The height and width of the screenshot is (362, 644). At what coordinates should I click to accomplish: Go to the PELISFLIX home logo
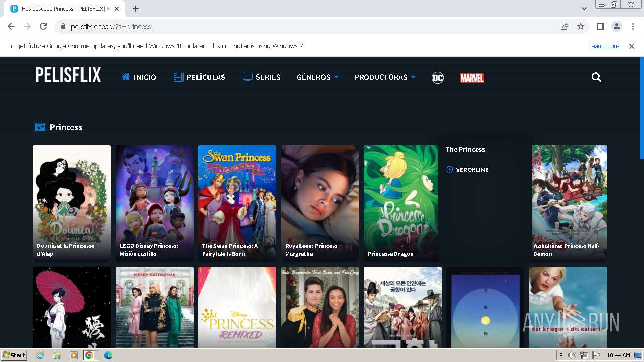[68, 75]
